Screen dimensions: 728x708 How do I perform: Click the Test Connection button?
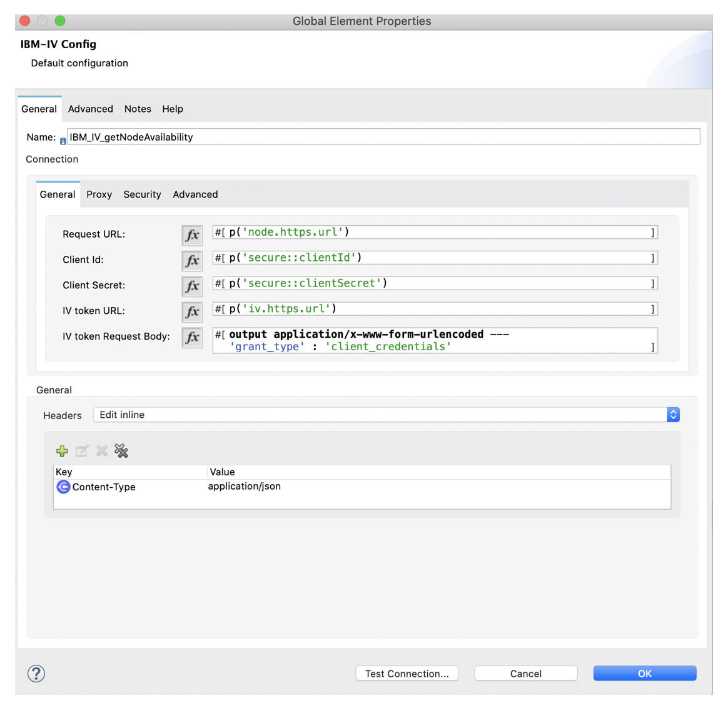[x=407, y=674]
